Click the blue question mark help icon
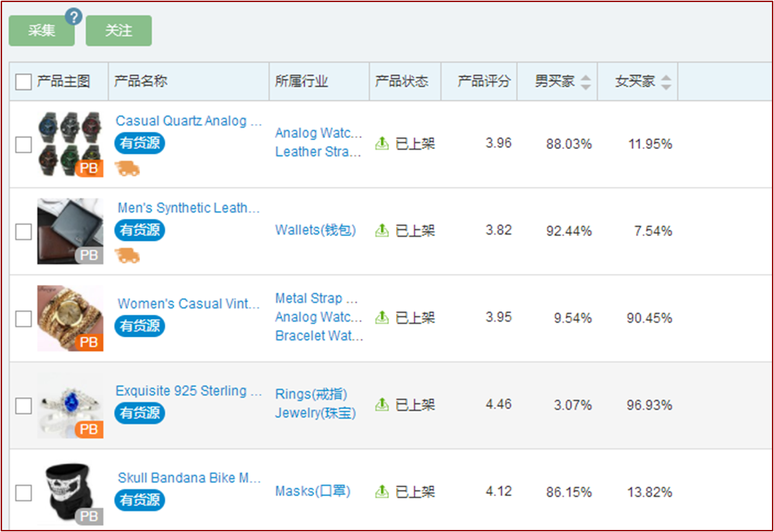Screen dimensions: 774x532 tap(73, 17)
